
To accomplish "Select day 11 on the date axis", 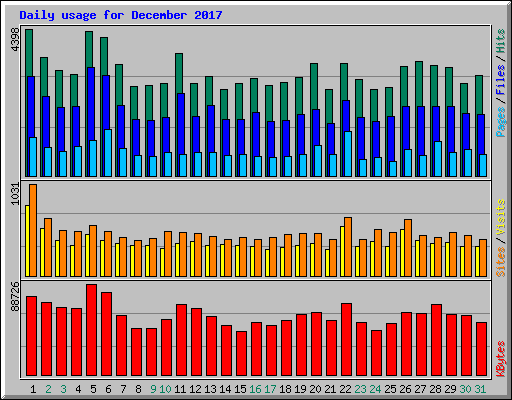I will coord(180,389).
